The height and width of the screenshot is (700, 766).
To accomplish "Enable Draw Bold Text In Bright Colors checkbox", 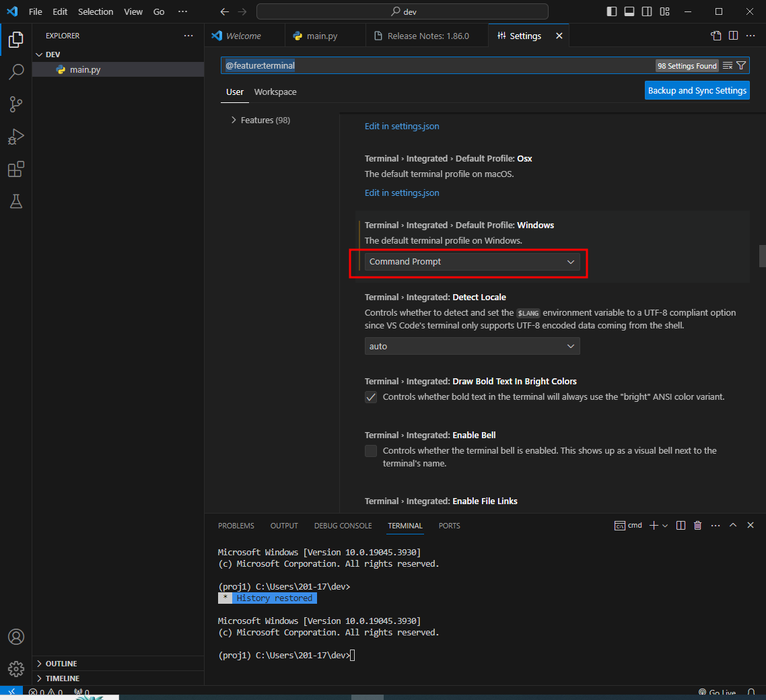I will (x=371, y=397).
